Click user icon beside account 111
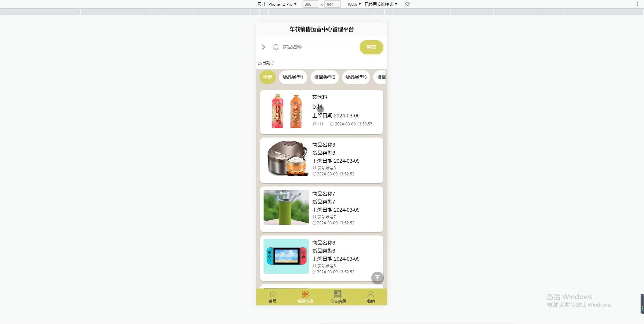 pyautogui.click(x=314, y=124)
